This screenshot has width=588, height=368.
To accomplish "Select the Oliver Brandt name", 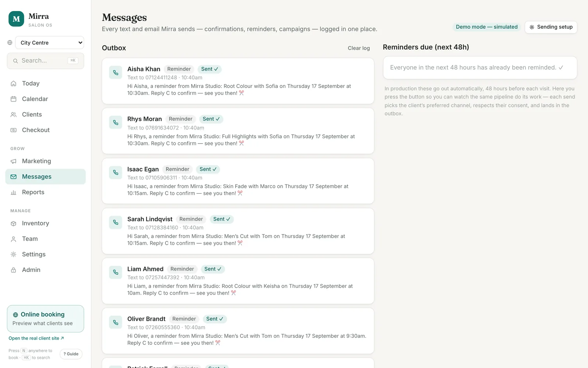I will coord(146,319).
